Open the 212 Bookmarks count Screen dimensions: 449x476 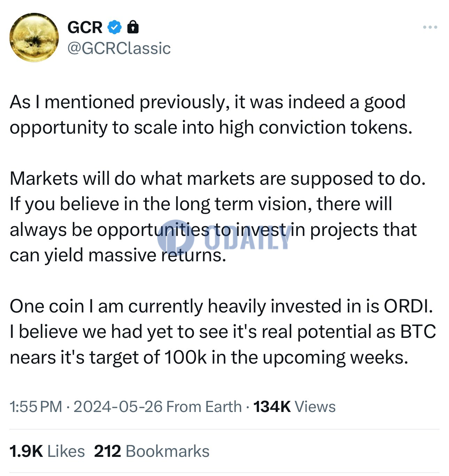pos(152,451)
